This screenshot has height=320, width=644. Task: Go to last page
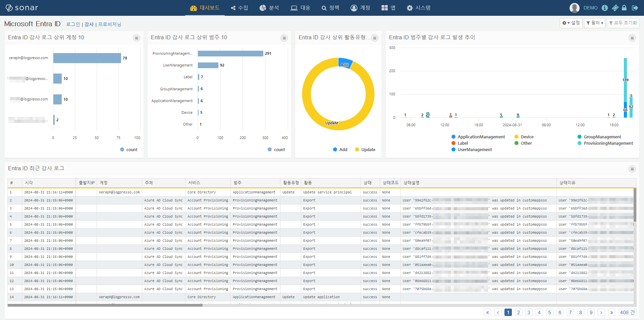pos(612,313)
